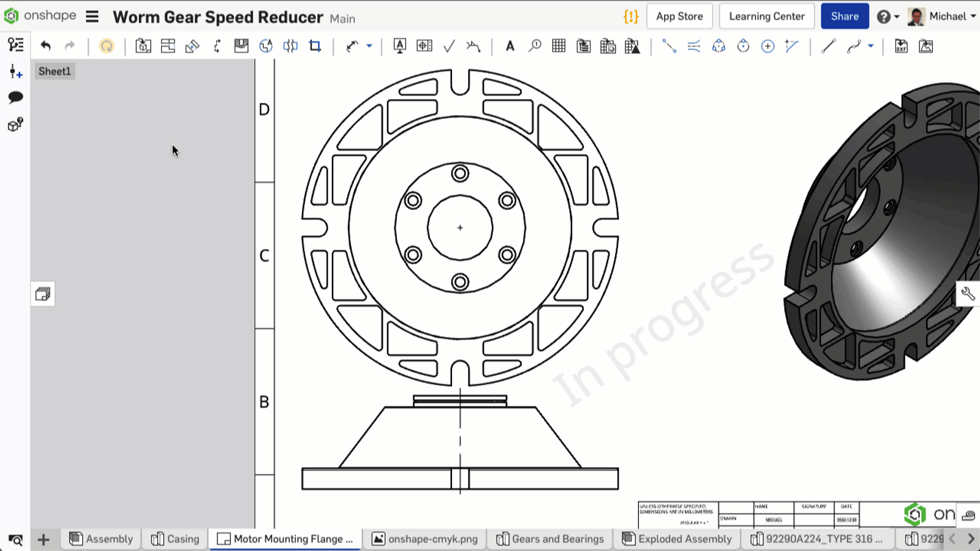Viewport: 980px width, 551px height.
Task: Toggle the update drawing refresh icon
Action: pyautogui.click(x=107, y=46)
